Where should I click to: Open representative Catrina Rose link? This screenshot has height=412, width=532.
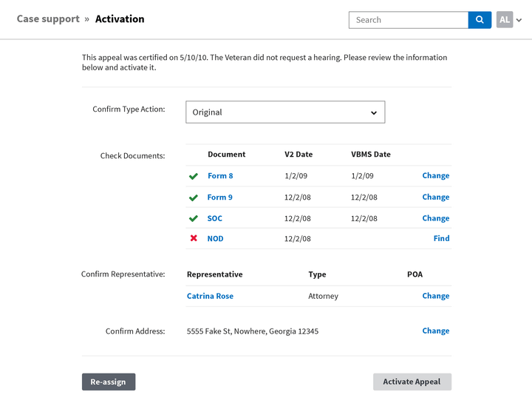(x=210, y=296)
